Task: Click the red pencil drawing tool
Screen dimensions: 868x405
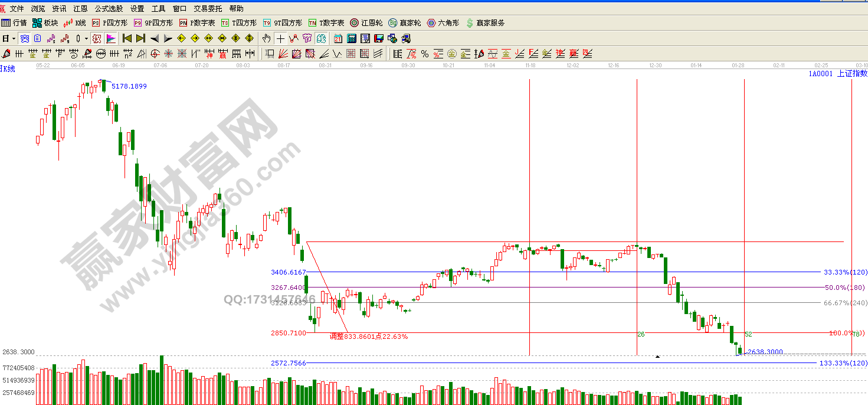Action: (6, 54)
